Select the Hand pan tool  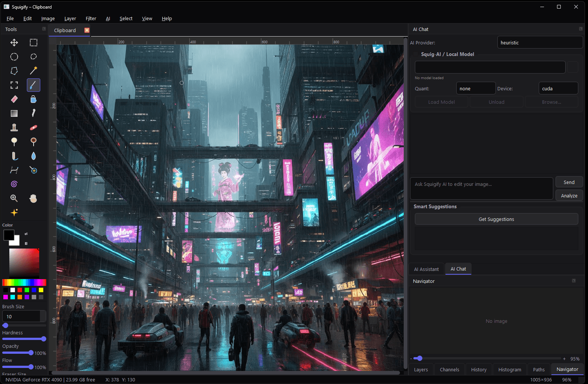point(34,198)
